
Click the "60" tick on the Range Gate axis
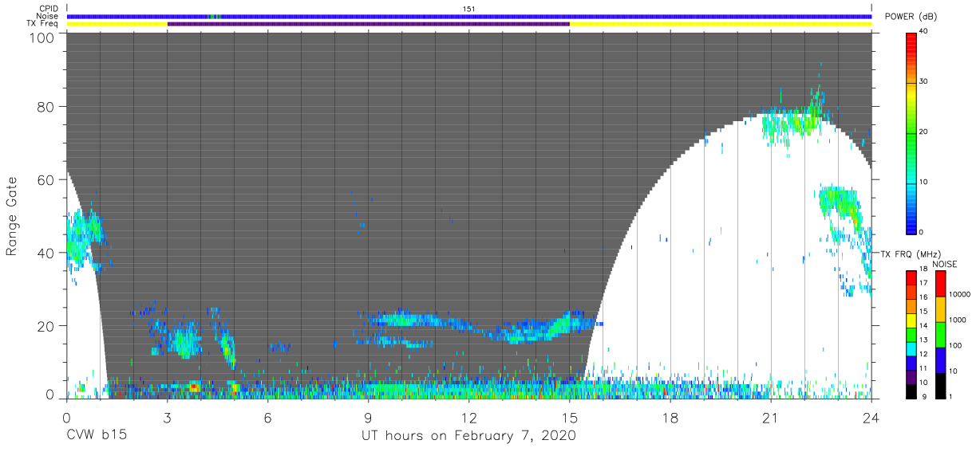coord(45,180)
